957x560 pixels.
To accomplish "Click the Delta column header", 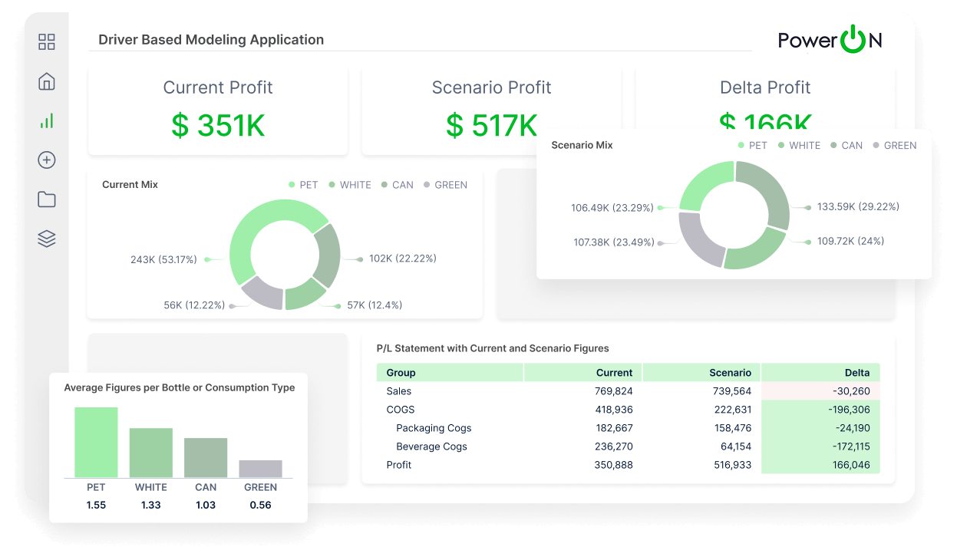I will pos(820,373).
